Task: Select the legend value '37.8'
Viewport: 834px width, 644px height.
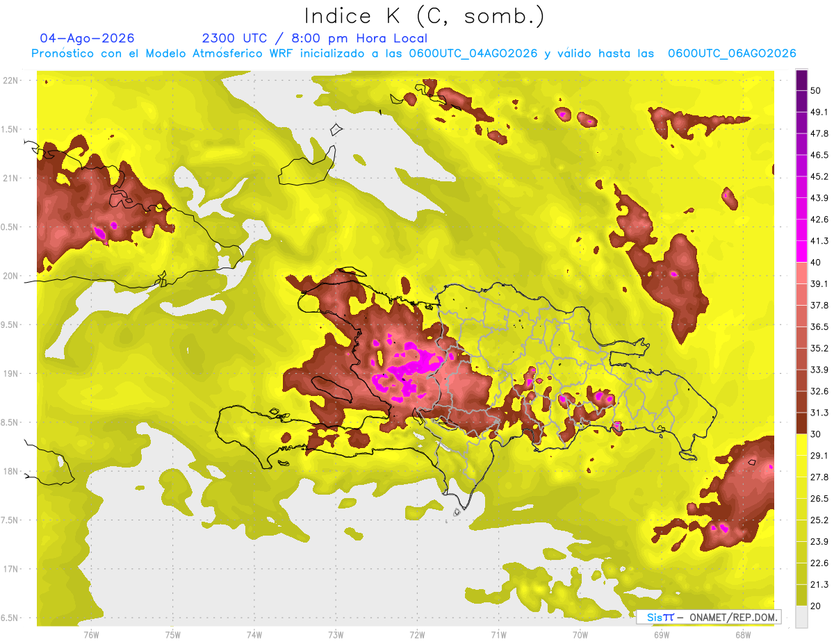Action: pos(820,305)
